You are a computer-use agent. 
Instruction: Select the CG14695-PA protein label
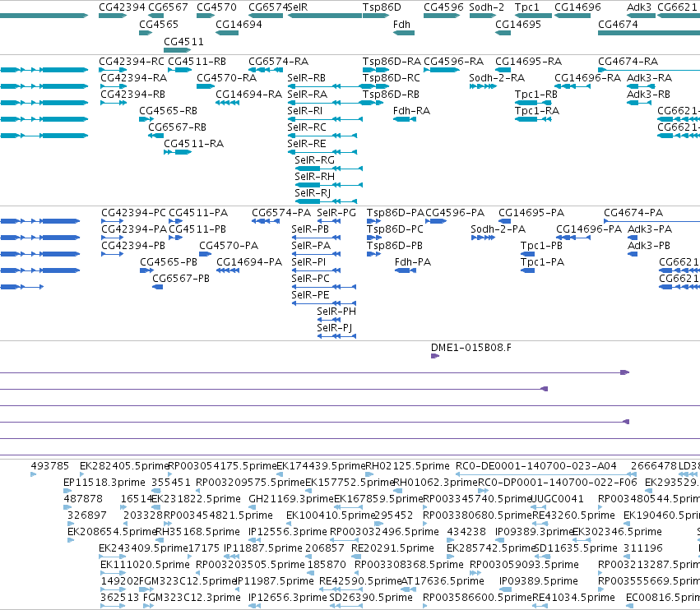pyautogui.click(x=531, y=213)
